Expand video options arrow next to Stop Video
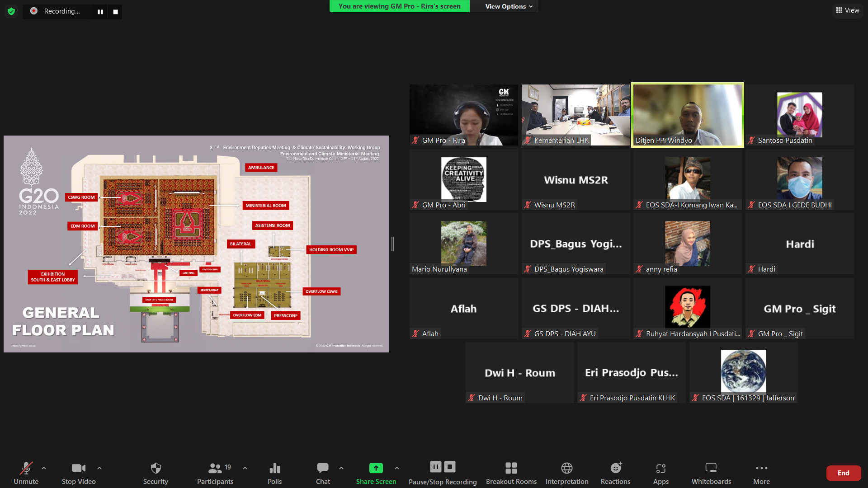Image resolution: width=868 pixels, height=488 pixels. 99,468
